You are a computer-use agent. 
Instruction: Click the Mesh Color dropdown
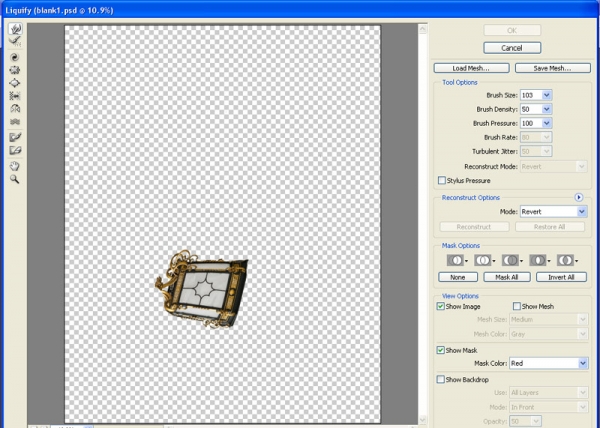pyautogui.click(x=548, y=334)
